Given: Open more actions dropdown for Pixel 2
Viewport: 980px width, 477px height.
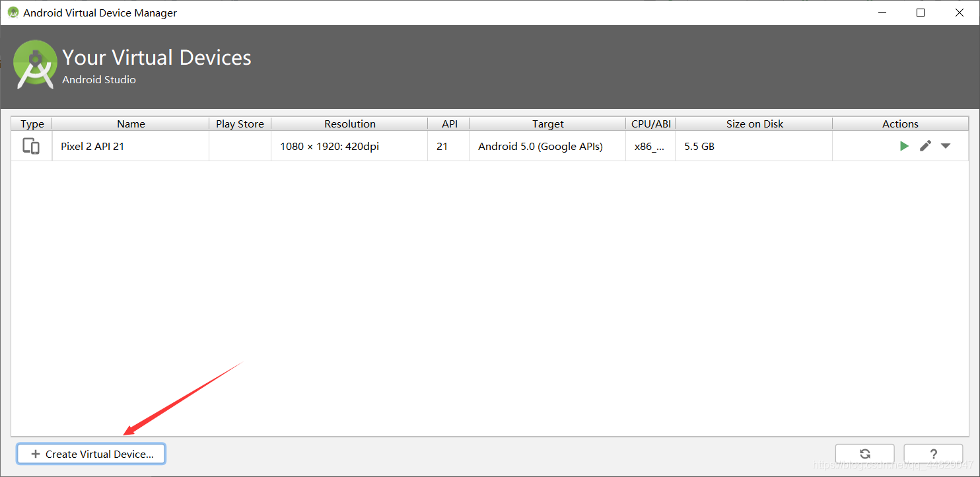Looking at the screenshot, I should 946,146.
